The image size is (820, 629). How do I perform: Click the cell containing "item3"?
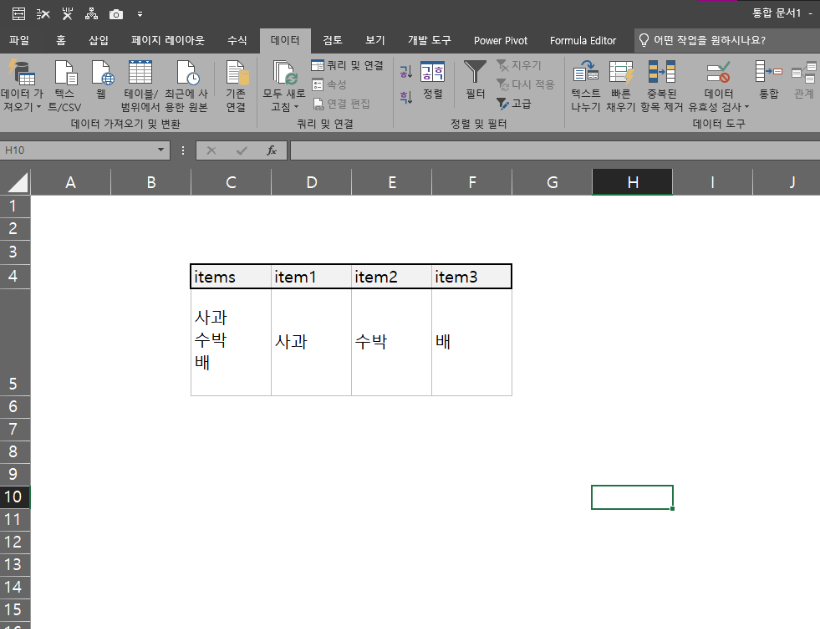471,277
